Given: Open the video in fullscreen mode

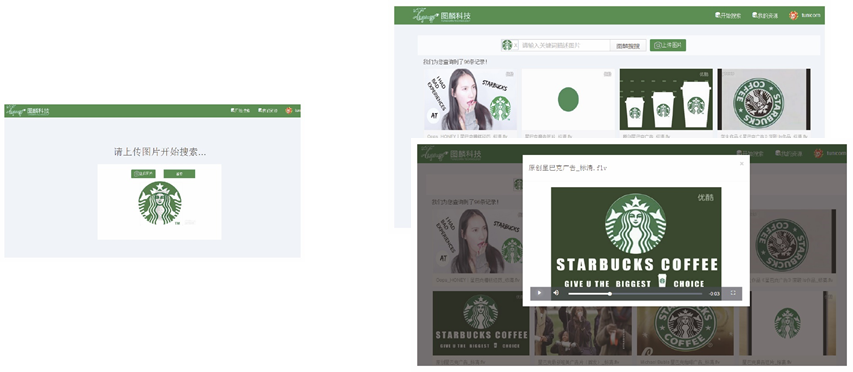Looking at the screenshot, I should [x=733, y=293].
